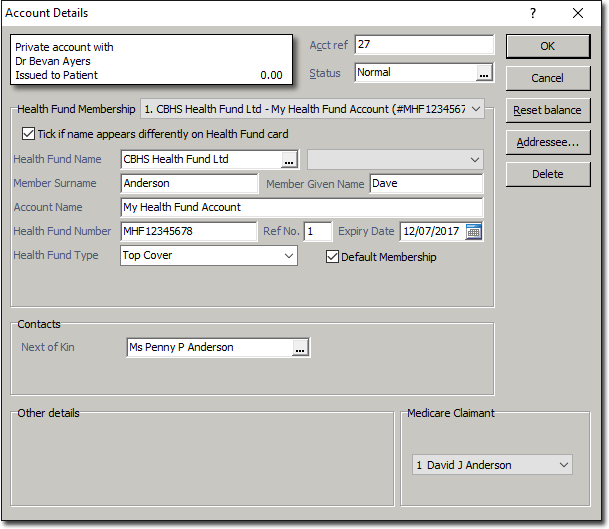Open the disabled dropdown beside Health Fund Name

pyautogui.click(x=474, y=160)
